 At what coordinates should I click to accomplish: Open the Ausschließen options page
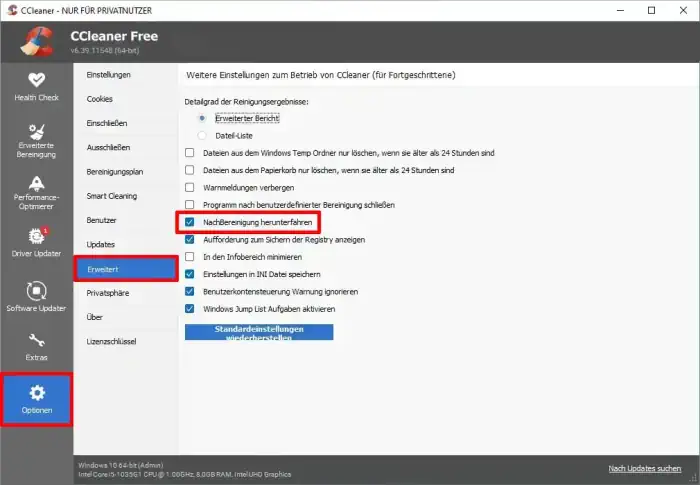coord(108,147)
